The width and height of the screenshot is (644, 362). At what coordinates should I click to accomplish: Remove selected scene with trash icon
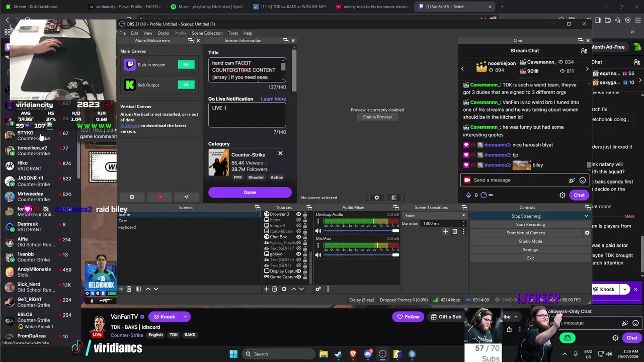click(129, 289)
